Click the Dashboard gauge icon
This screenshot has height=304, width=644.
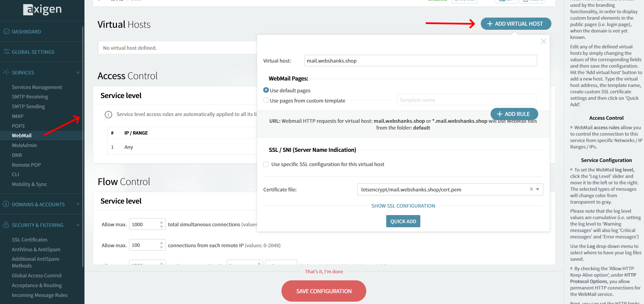pos(6,31)
